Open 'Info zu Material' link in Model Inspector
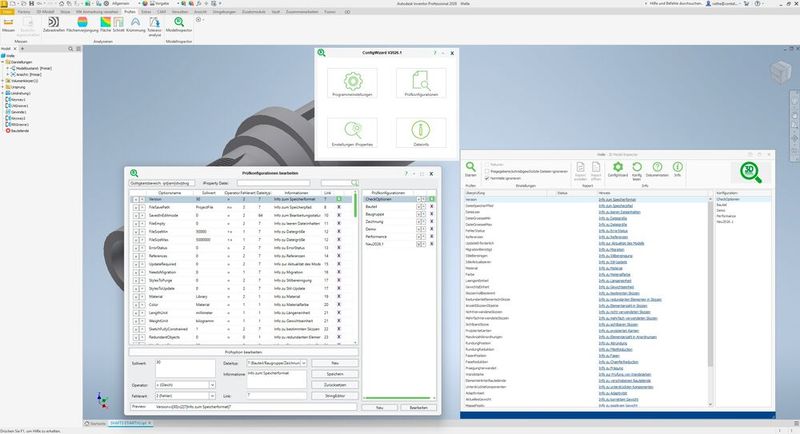800x434 pixels. click(611, 268)
